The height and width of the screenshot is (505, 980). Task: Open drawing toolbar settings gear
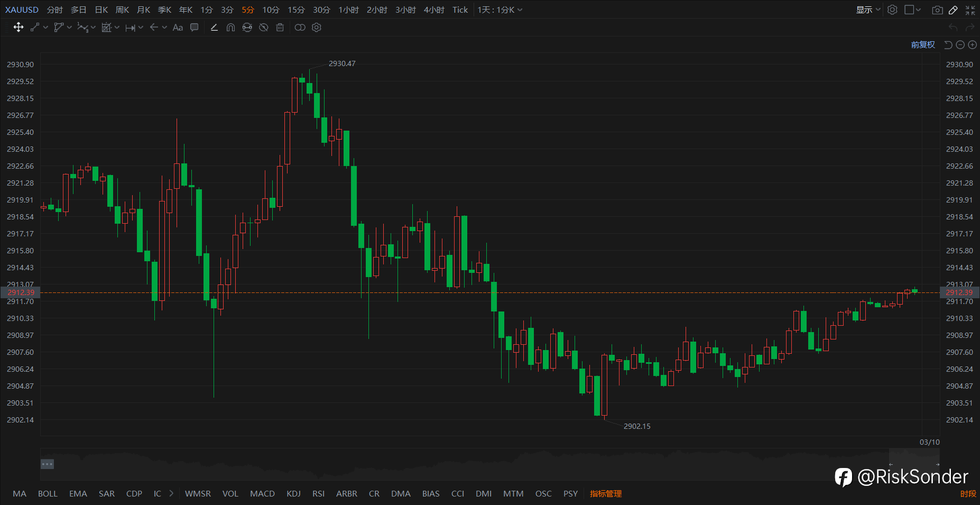(x=317, y=27)
